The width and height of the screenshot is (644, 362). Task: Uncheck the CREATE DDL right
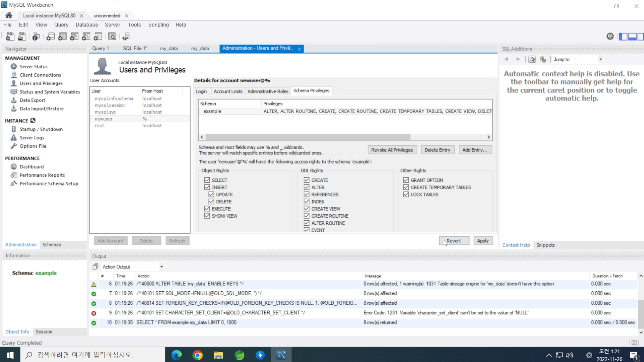coord(307,180)
